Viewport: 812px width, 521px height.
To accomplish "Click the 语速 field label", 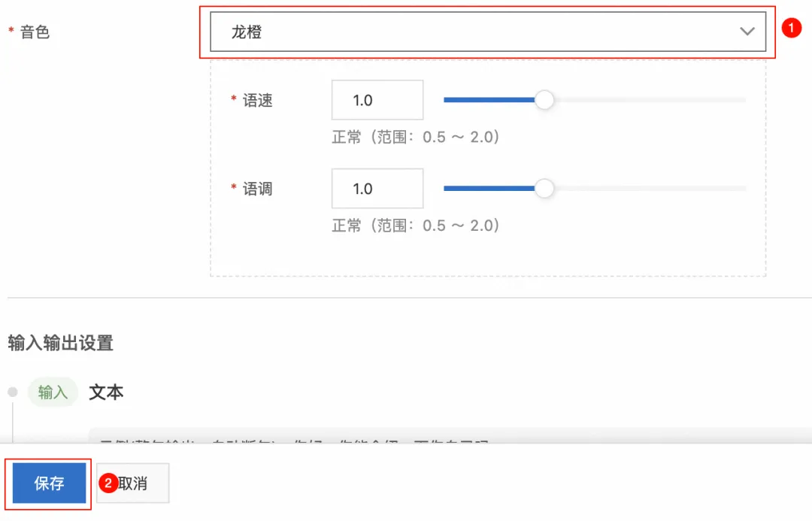I will pyautogui.click(x=257, y=101).
